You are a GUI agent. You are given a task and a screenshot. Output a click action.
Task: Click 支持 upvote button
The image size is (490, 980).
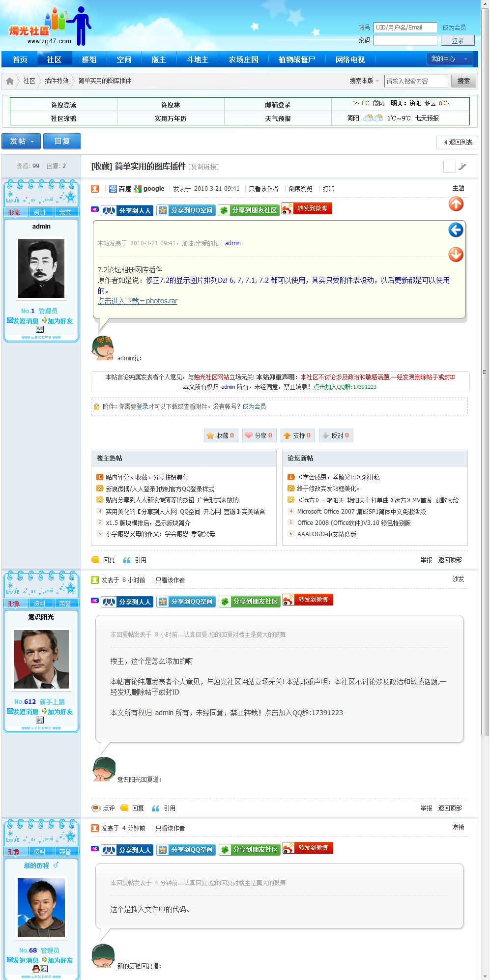coord(297,435)
